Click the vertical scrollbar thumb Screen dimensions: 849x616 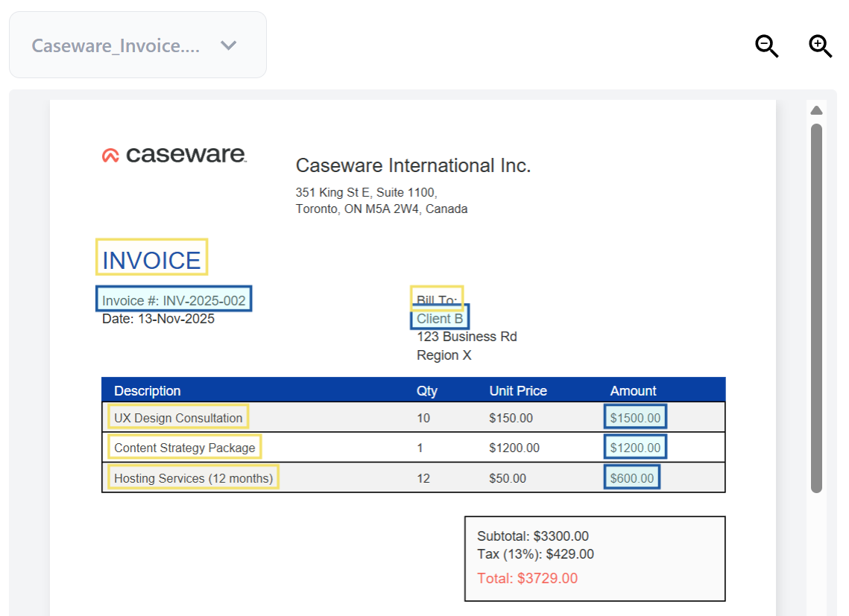coord(816,305)
